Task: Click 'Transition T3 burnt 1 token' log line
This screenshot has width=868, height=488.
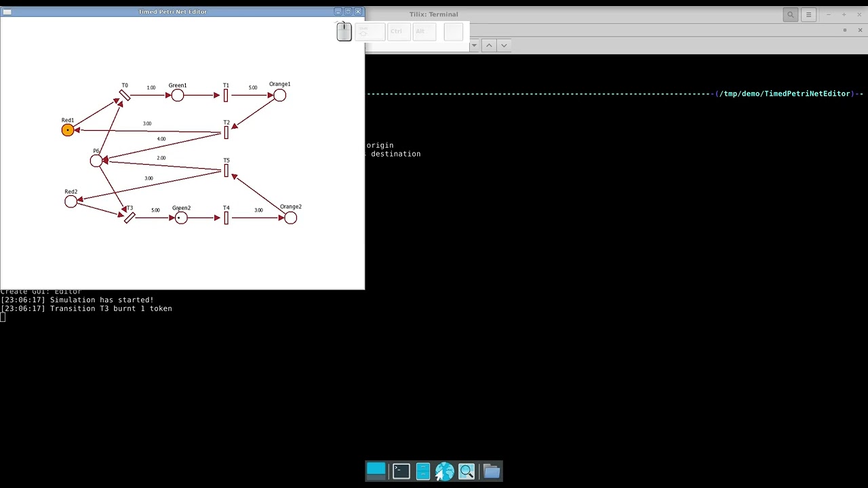Action: [86, 308]
